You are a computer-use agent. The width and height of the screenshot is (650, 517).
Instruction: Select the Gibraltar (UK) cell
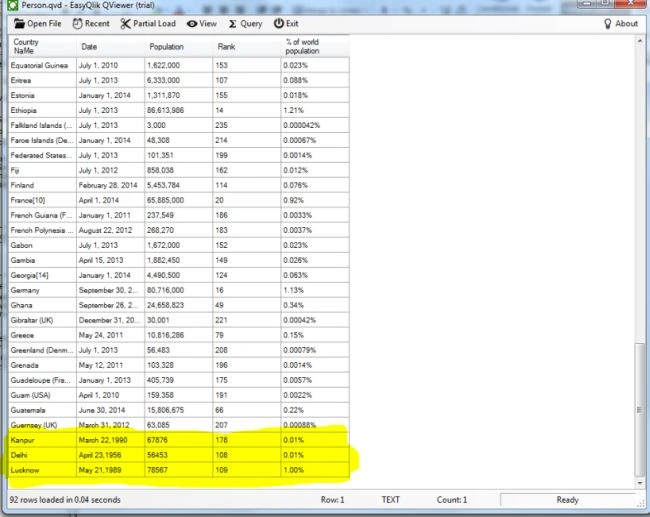coord(42,320)
